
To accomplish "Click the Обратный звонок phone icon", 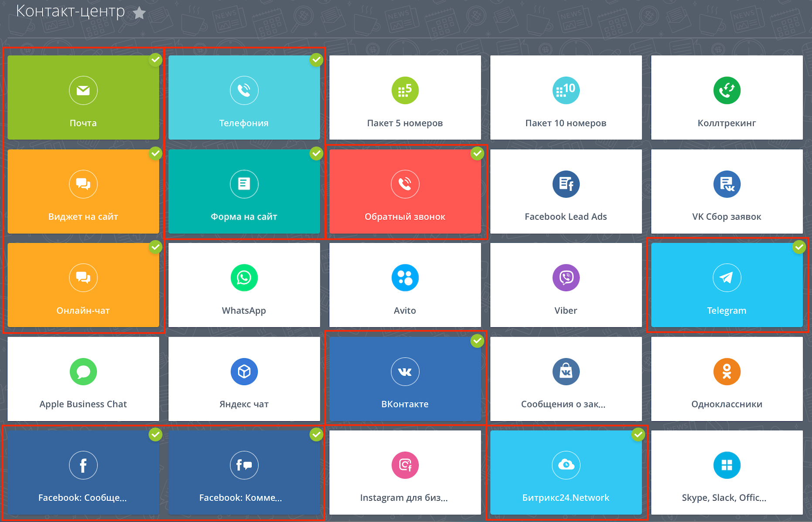I will pyautogui.click(x=405, y=184).
